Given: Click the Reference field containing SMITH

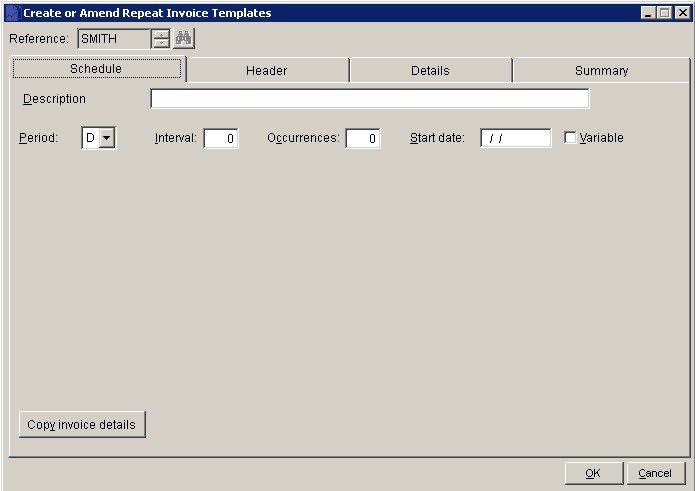Looking at the screenshot, I should (114, 39).
